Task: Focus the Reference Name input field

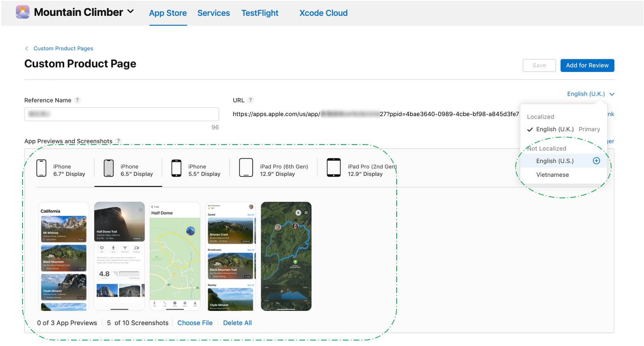Action: pyautogui.click(x=122, y=114)
